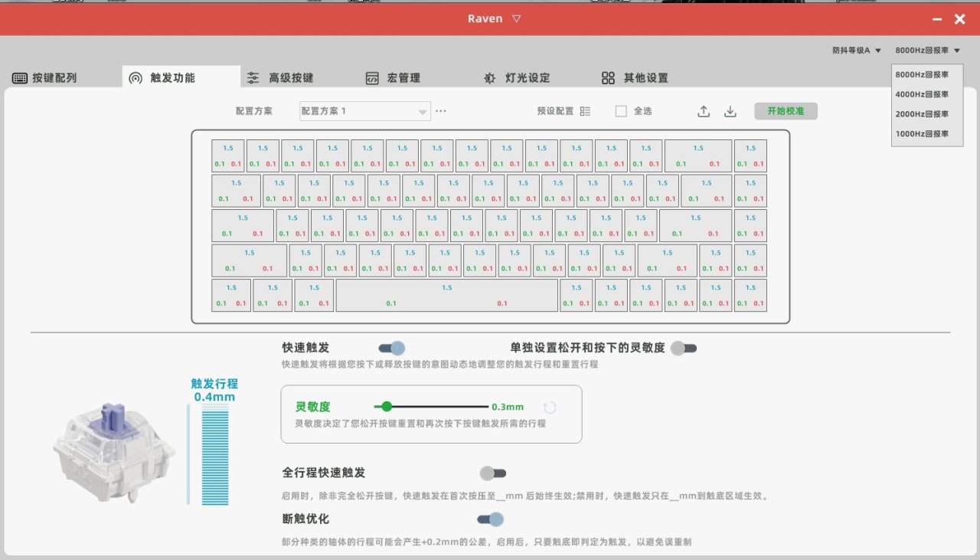The height and width of the screenshot is (560, 980).
Task: Disable the 断触优化 switch
Action: point(491,519)
